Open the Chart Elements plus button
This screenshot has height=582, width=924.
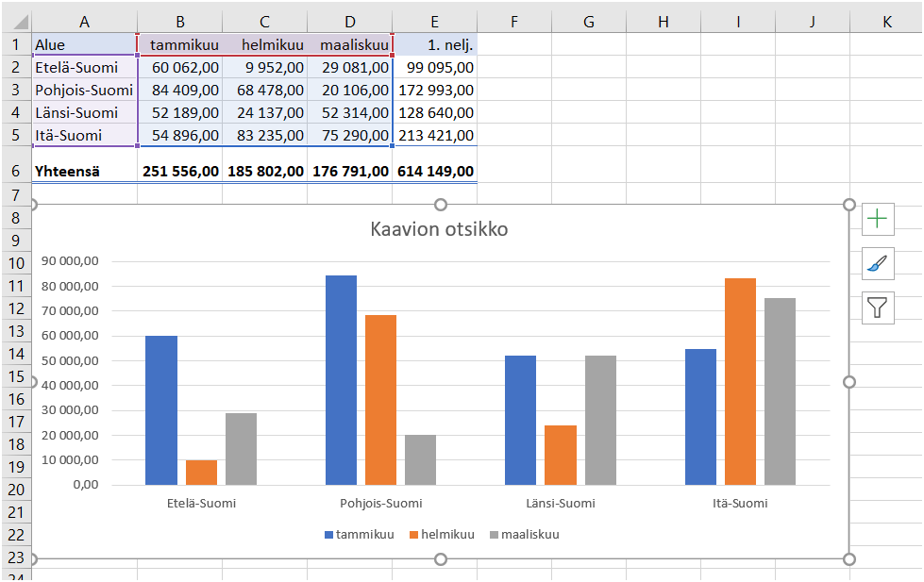(x=878, y=219)
